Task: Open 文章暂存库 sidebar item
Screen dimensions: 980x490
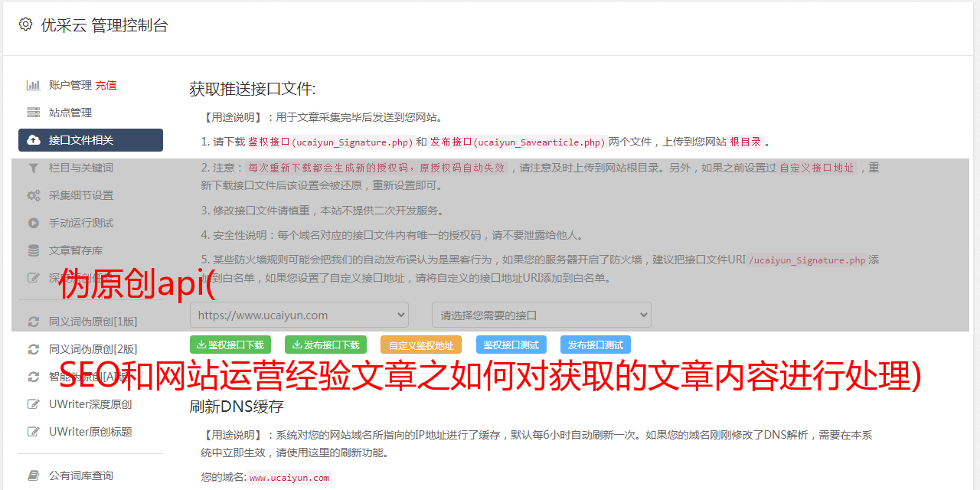Action: pyautogui.click(x=76, y=250)
